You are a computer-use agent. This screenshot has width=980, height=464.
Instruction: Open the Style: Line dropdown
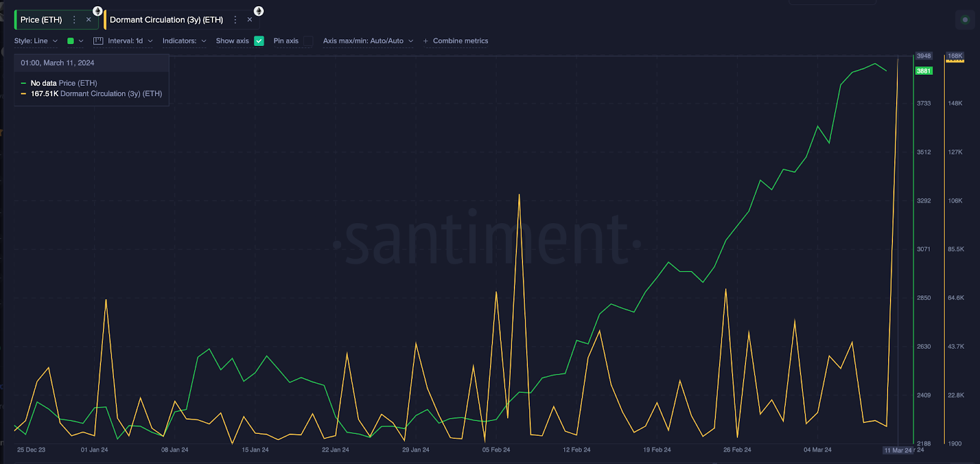[x=36, y=41]
